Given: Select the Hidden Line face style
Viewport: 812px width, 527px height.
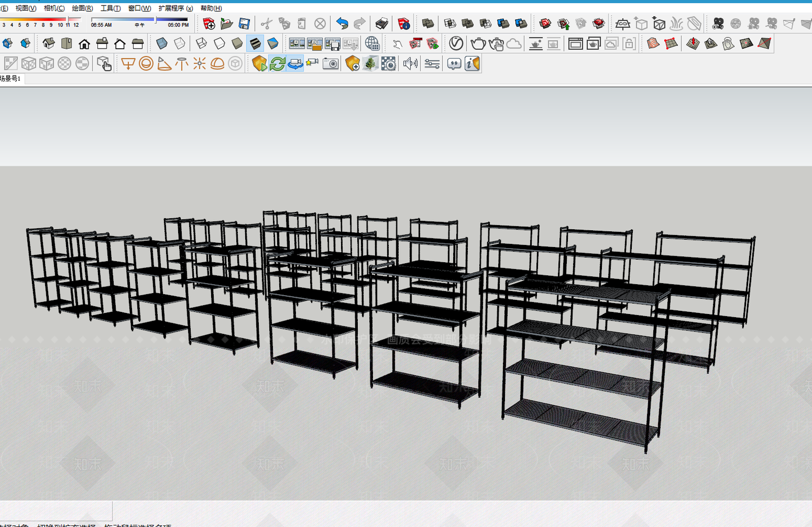Looking at the screenshot, I should point(219,44).
